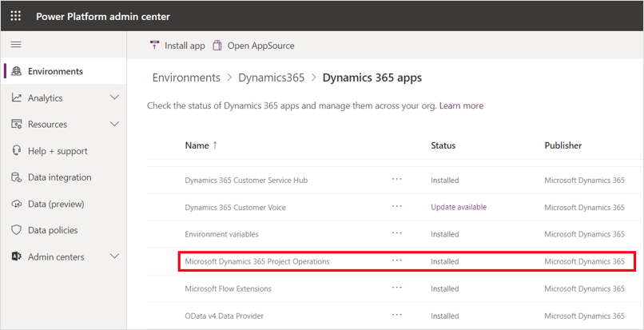Click the Dynamics 365 apps breadcrumb title
This screenshot has height=330, width=644.
coord(372,78)
